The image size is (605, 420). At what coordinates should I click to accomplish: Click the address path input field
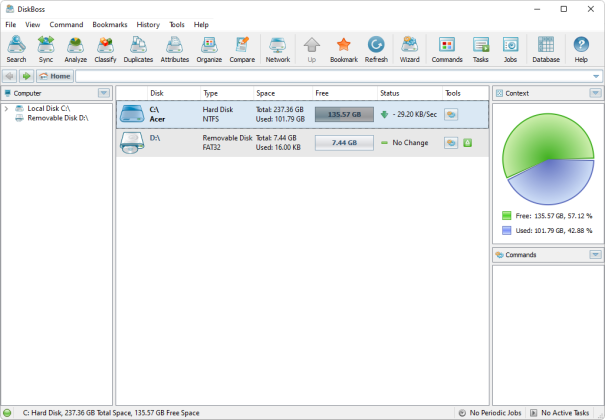pos(334,76)
